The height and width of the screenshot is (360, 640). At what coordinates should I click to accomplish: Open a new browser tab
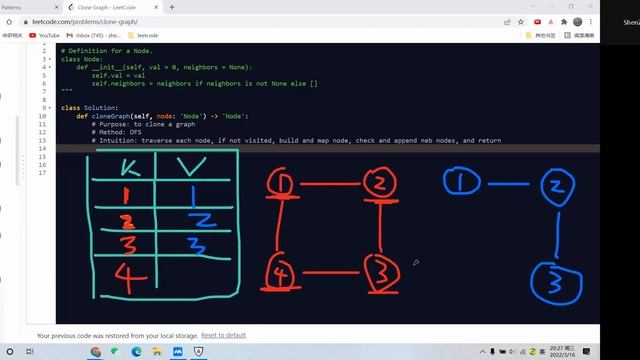(172, 7)
